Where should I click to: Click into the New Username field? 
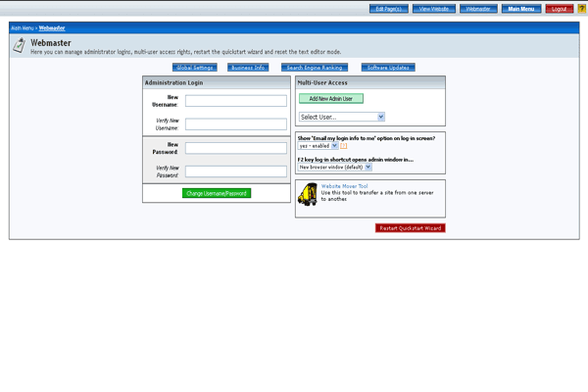[x=235, y=100]
